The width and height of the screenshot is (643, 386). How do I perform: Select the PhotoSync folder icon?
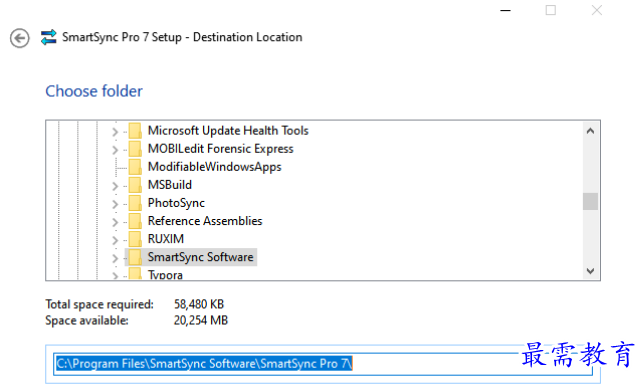(x=135, y=203)
